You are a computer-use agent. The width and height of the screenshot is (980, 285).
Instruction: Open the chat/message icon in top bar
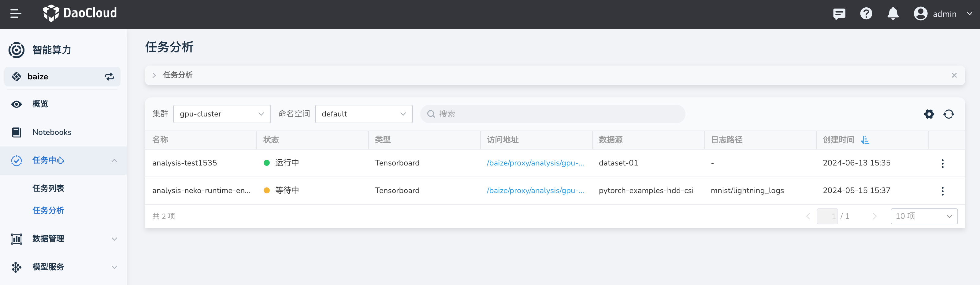point(839,14)
